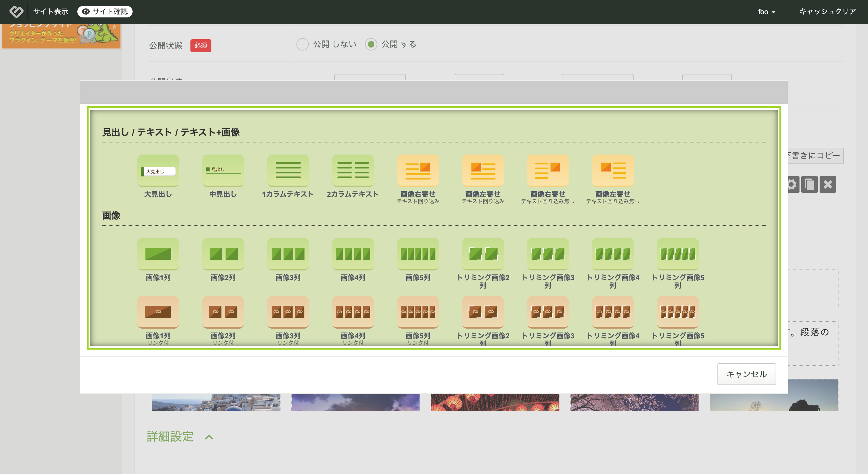Choose the 1カラムテキスト block
The width and height of the screenshot is (868, 474).
pos(288,171)
